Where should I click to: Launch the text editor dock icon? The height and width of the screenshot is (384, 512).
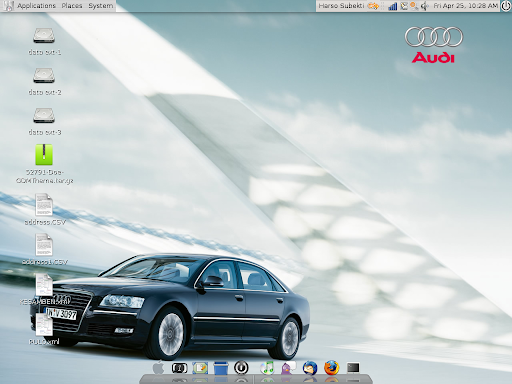coord(200,368)
